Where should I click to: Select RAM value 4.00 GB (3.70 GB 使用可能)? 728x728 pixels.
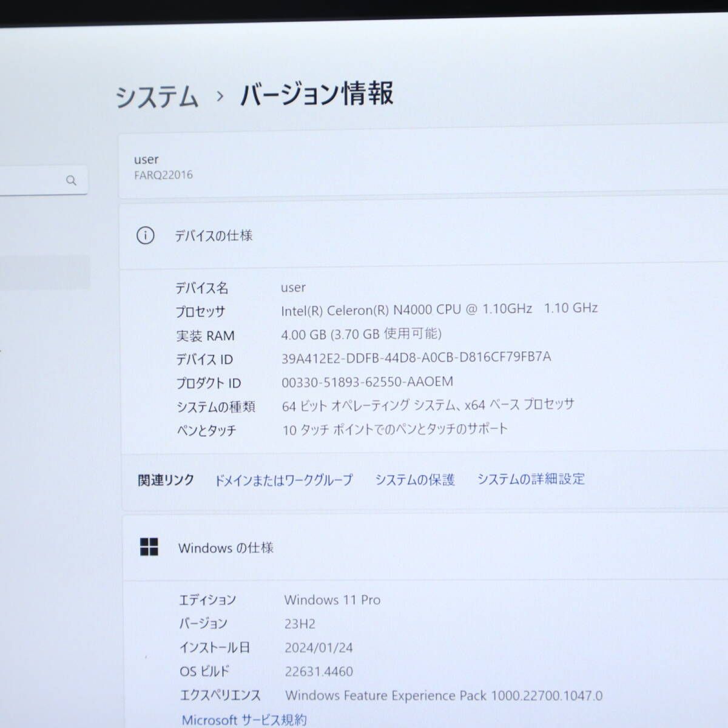coord(361,334)
